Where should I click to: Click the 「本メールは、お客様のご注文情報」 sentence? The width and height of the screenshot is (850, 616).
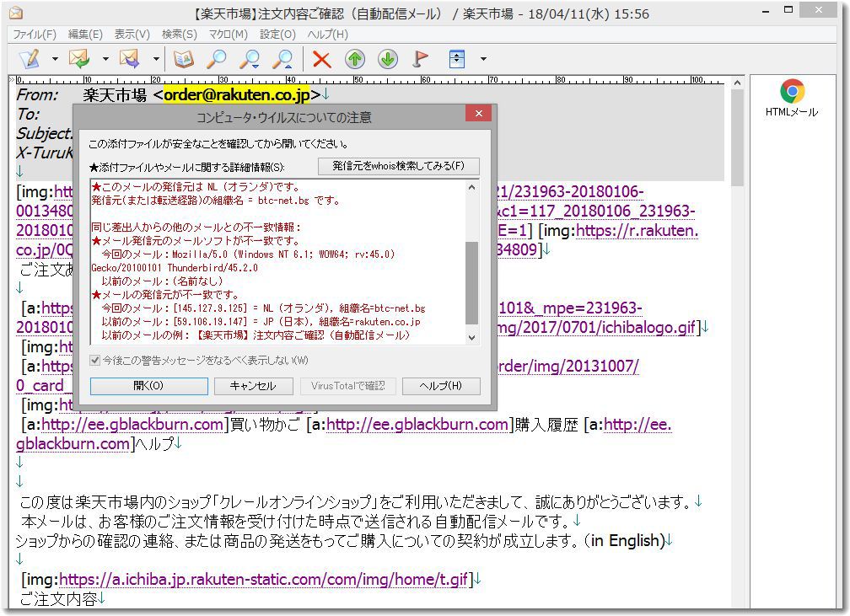(x=295, y=521)
